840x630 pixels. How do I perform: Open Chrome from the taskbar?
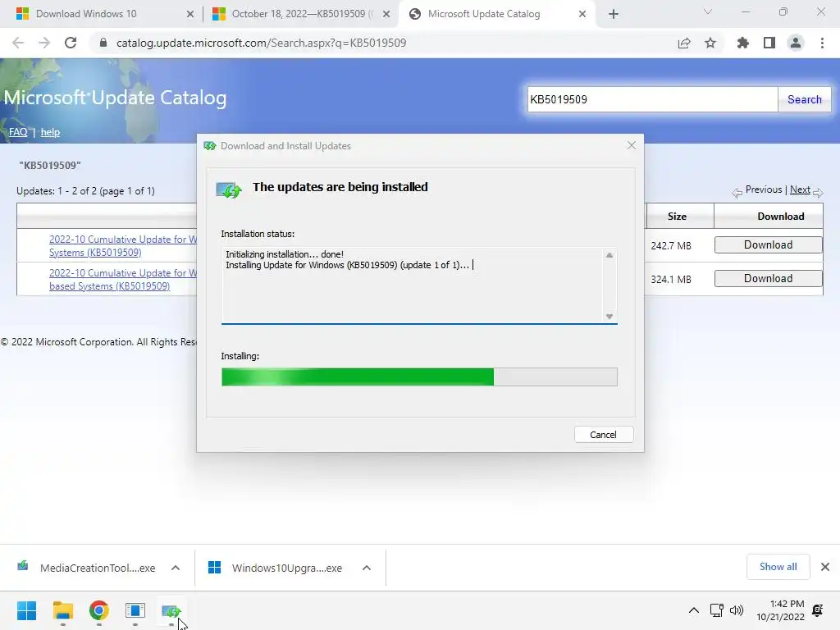tap(99, 610)
